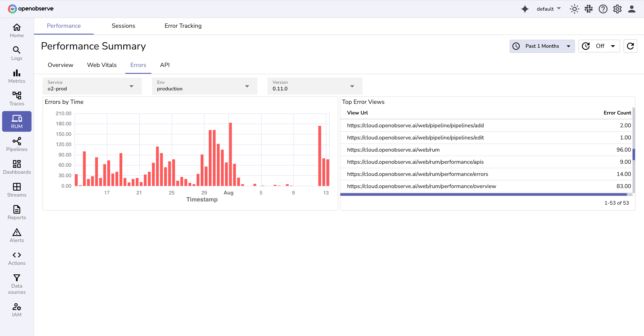Navigate to Dashboards
The height and width of the screenshot is (336, 644).
[16, 167]
